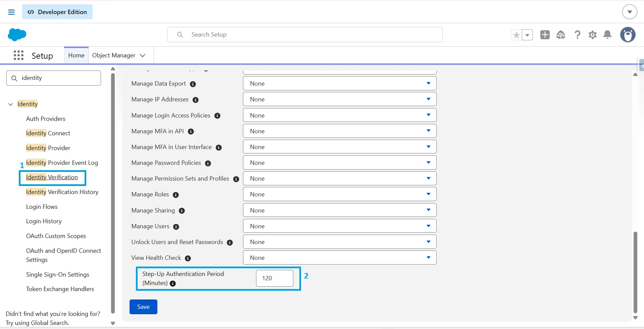Open the hamburger menu icon
644x329 pixels.
[x=11, y=12]
